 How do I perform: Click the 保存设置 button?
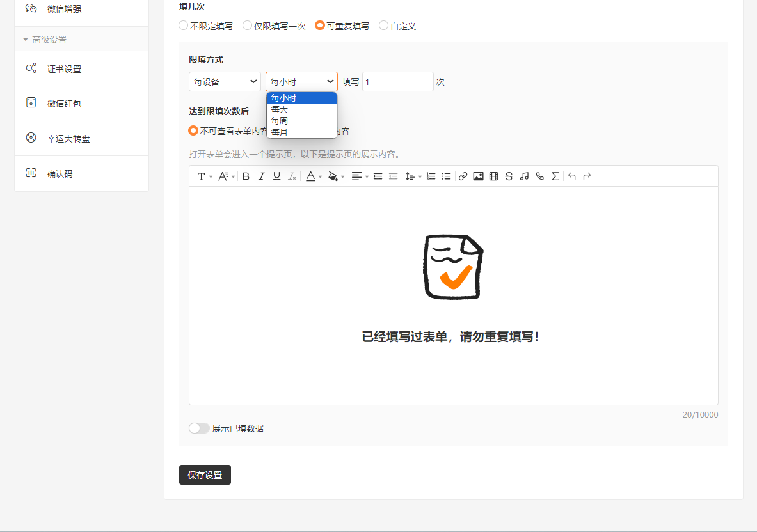(205, 474)
